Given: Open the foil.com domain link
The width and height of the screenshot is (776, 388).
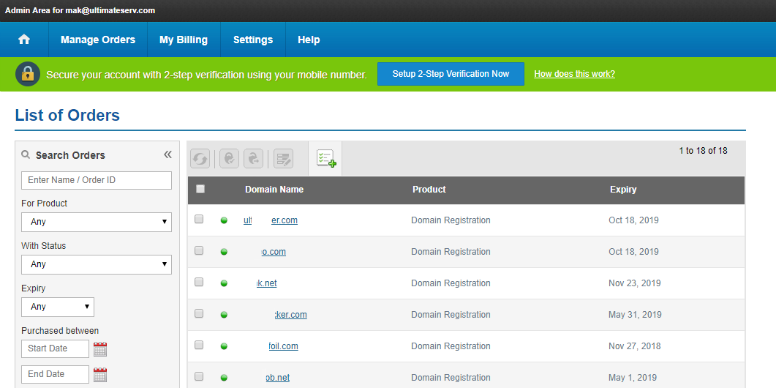Looking at the screenshot, I should [x=284, y=346].
